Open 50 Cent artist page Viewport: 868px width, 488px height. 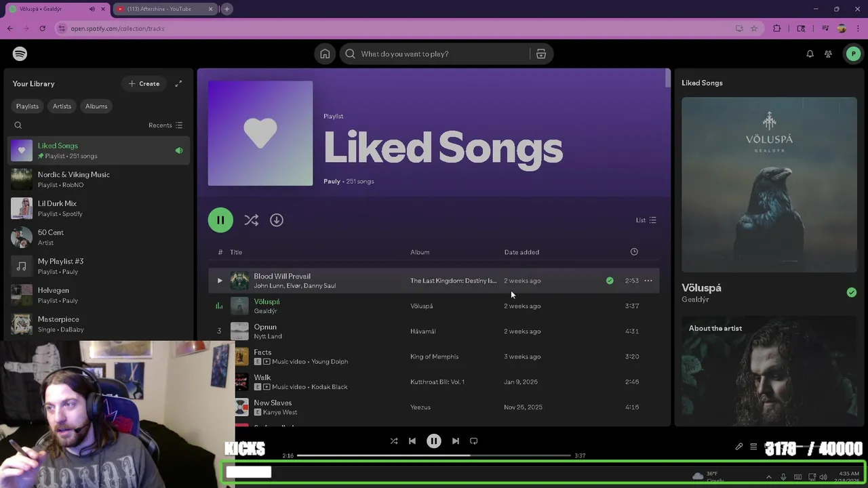pos(99,237)
